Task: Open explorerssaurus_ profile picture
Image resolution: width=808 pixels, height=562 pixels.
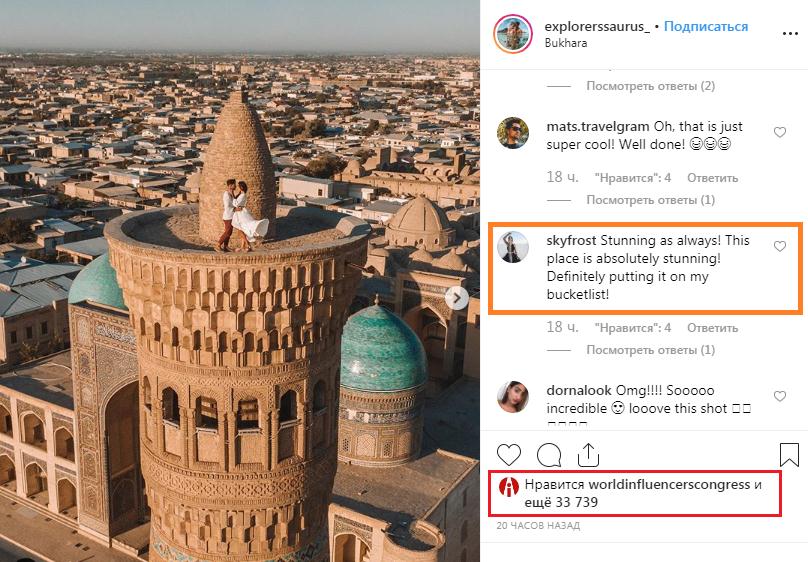Action: (x=512, y=33)
